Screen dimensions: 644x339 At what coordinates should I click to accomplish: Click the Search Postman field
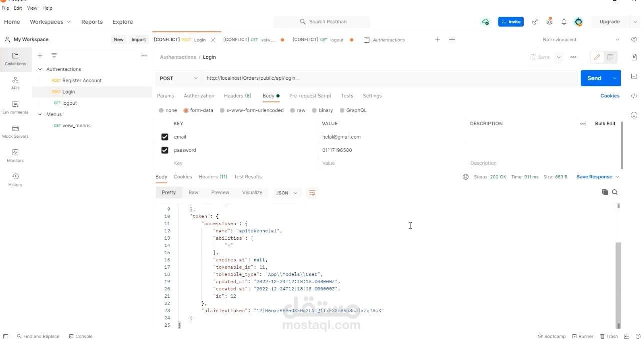(x=322, y=22)
